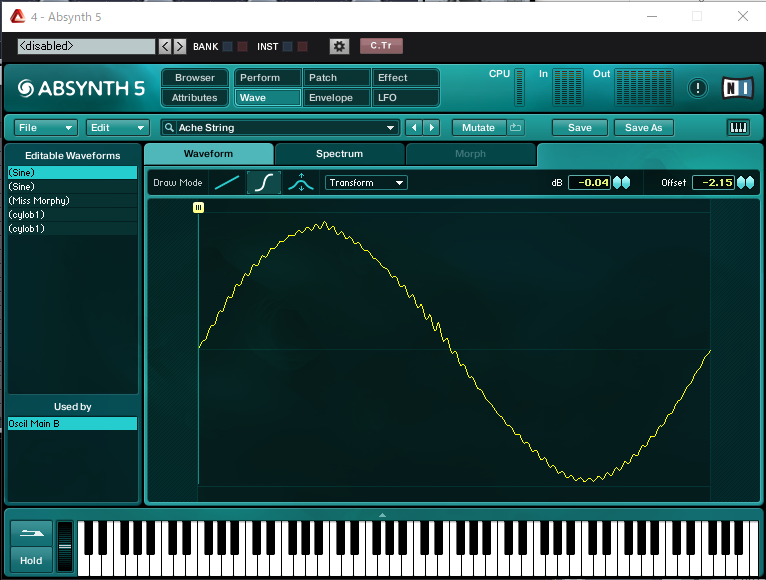Switch to the Effect page
Viewport: 766px width, 580px height.
[405, 78]
